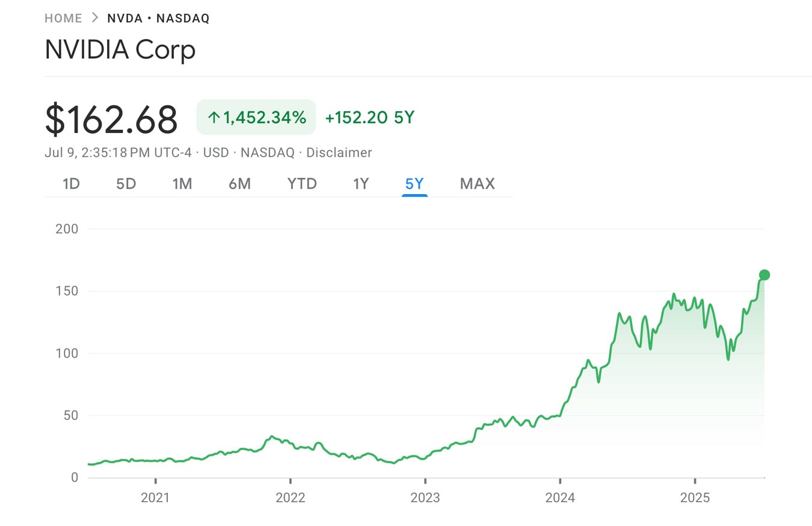Click the breadcrumb chevron after HOME
This screenshot has height=526, width=812.
click(x=95, y=18)
